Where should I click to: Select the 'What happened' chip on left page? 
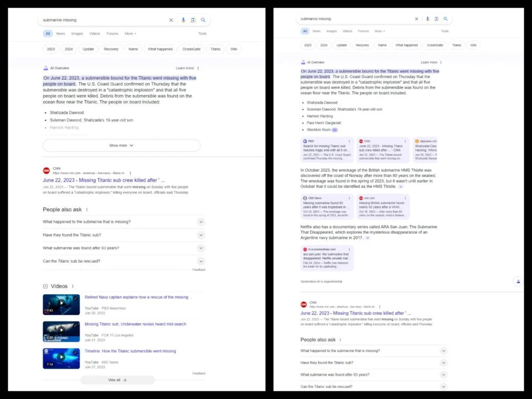pyautogui.click(x=160, y=49)
